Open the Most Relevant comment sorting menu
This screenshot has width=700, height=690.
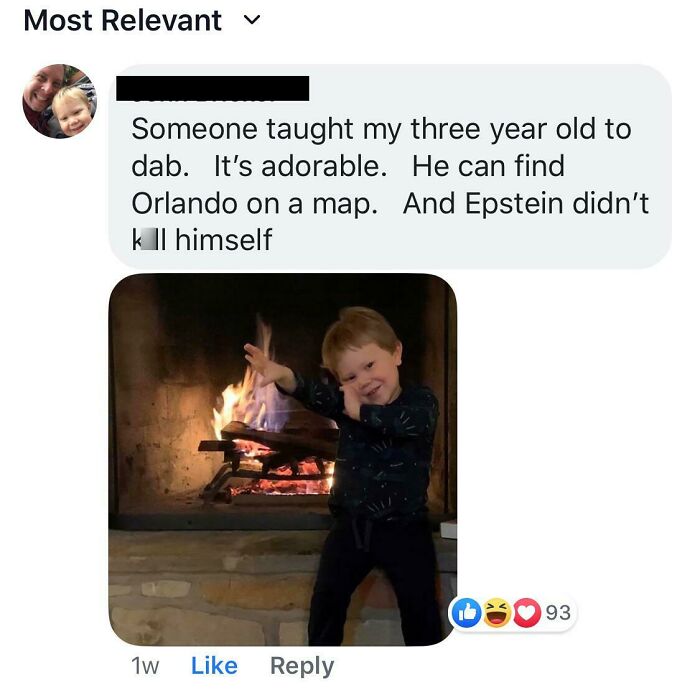pos(142,21)
